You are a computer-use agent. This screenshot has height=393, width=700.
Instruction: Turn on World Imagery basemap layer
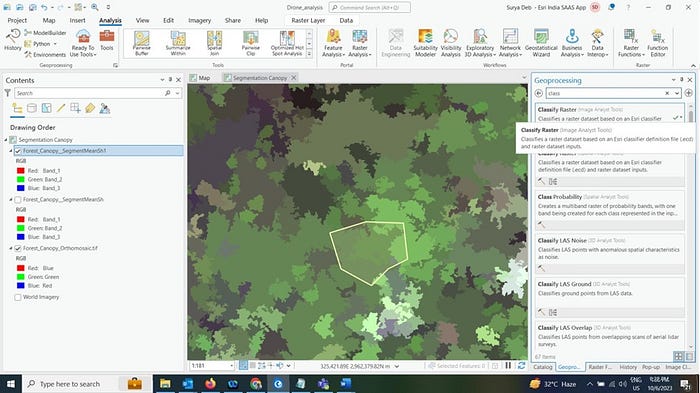pos(18,297)
